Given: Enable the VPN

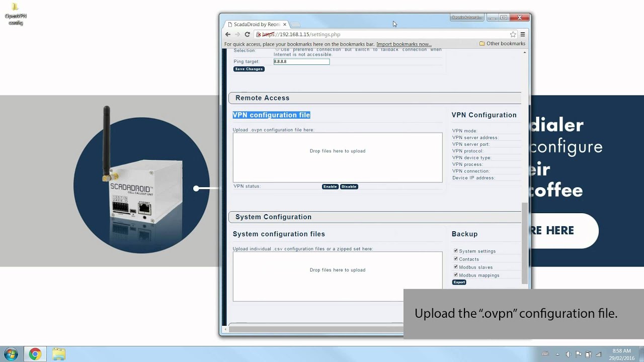Looking at the screenshot, I should pos(330,187).
